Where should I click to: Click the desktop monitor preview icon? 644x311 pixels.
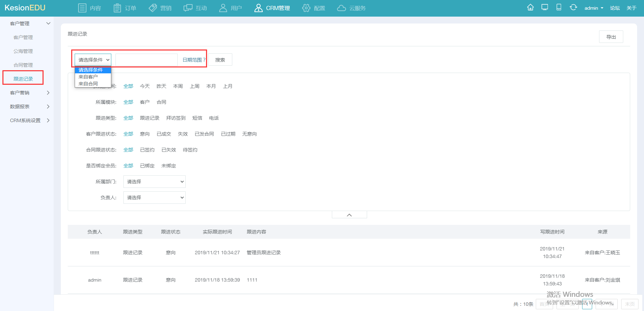tap(545, 7)
